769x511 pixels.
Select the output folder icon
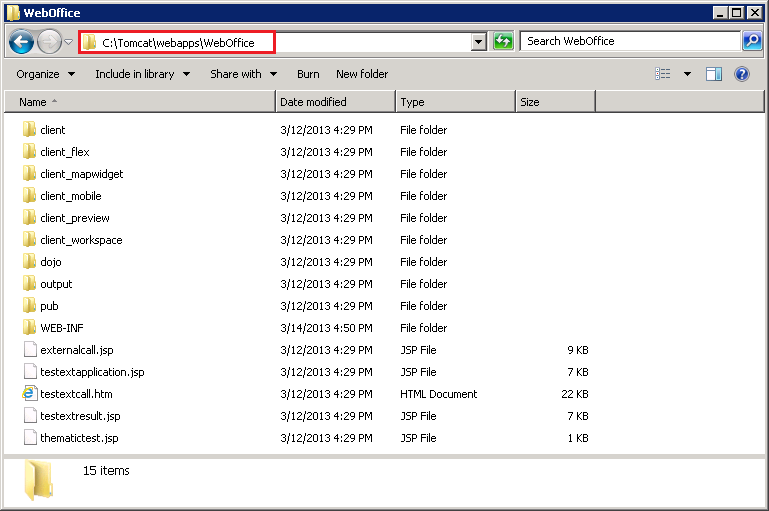coord(29,283)
